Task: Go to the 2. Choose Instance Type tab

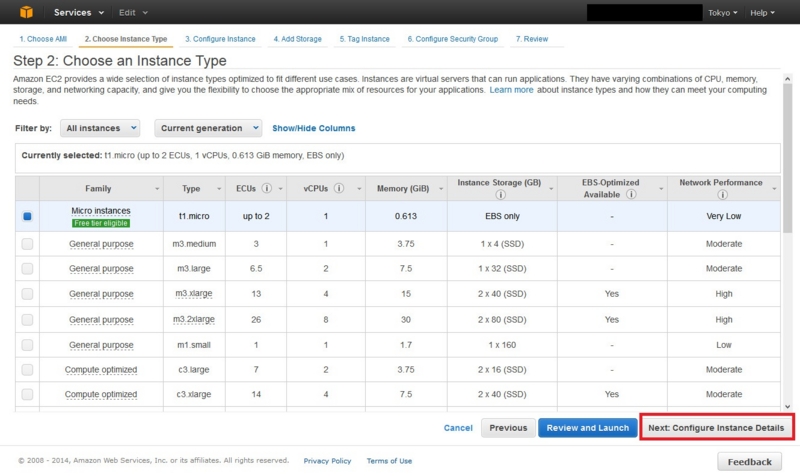Action: coord(126,39)
